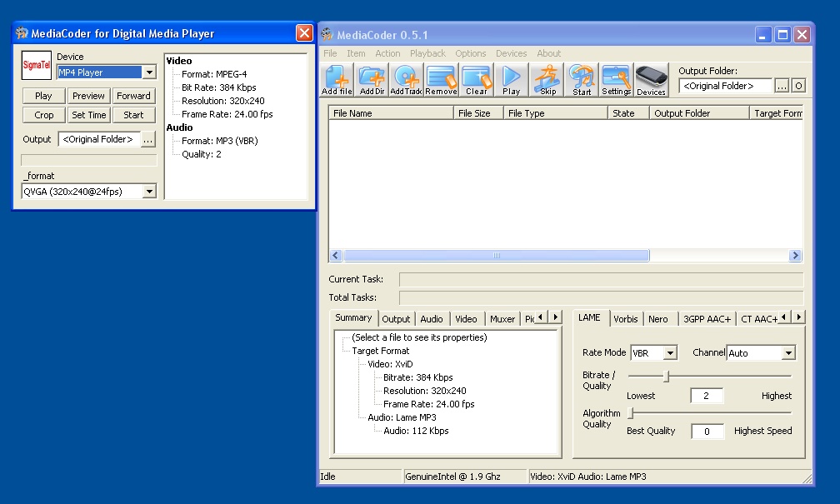The image size is (840, 504).
Task: Switch to the Output tab
Action: coord(396,319)
